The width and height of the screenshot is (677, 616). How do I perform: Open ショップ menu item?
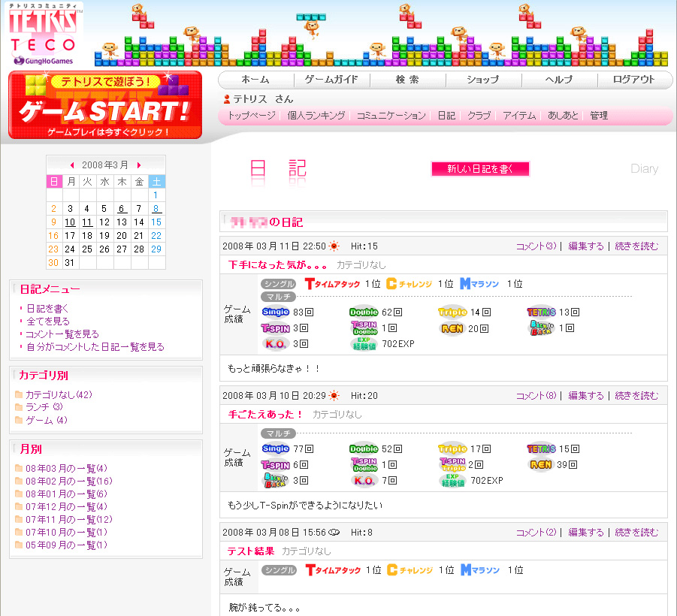[482, 80]
